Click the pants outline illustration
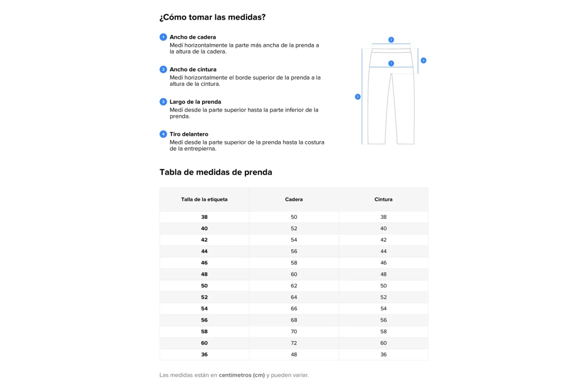The width and height of the screenshot is (588, 392). [x=391, y=106]
